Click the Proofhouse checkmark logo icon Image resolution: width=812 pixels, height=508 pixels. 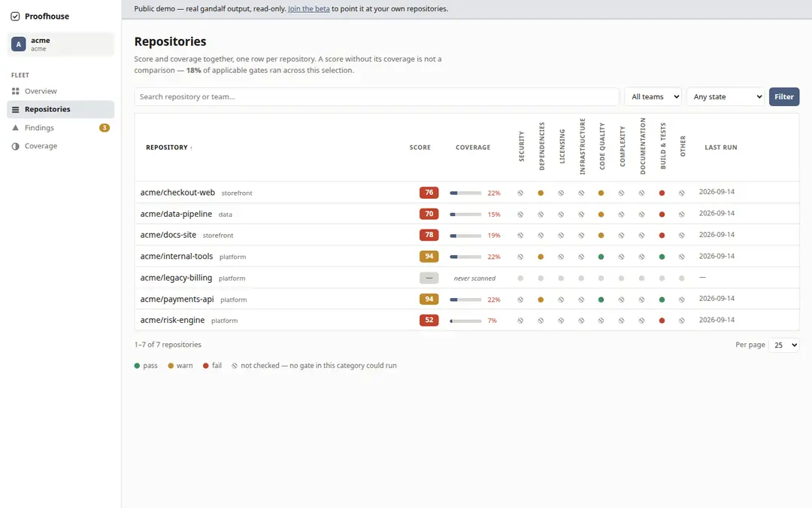pos(15,16)
